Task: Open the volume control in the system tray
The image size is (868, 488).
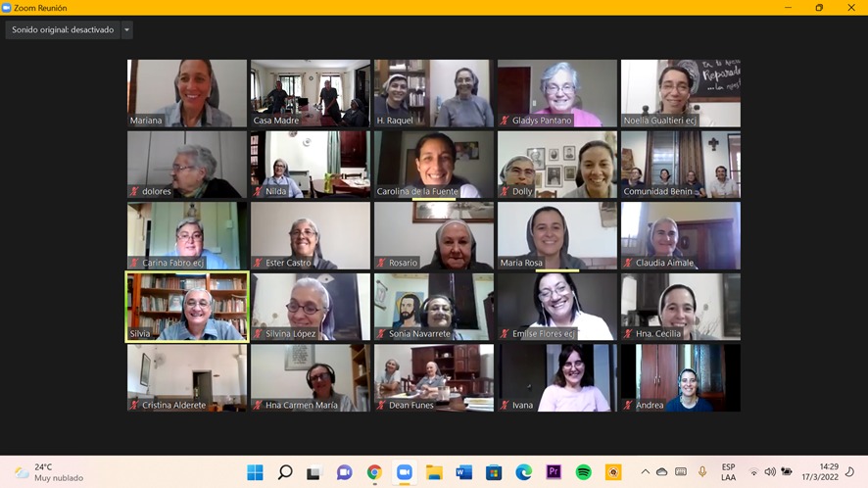Action: (770, 472)
